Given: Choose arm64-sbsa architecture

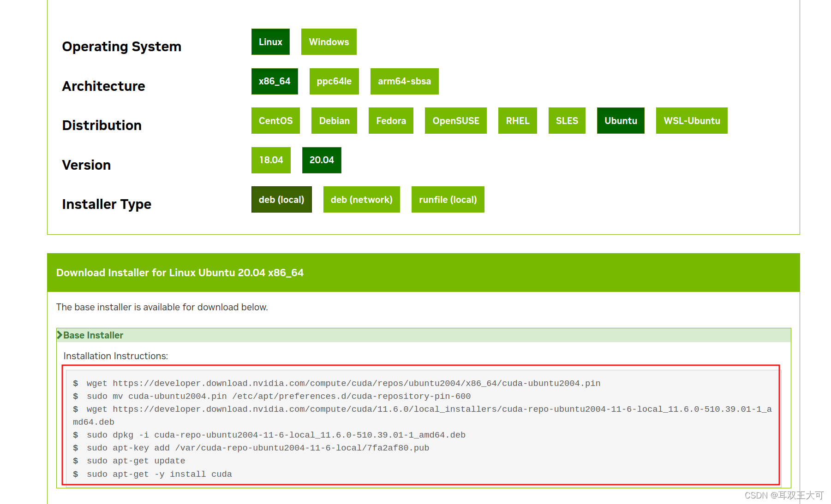Looking at the screenshot, I should point(404,81).
